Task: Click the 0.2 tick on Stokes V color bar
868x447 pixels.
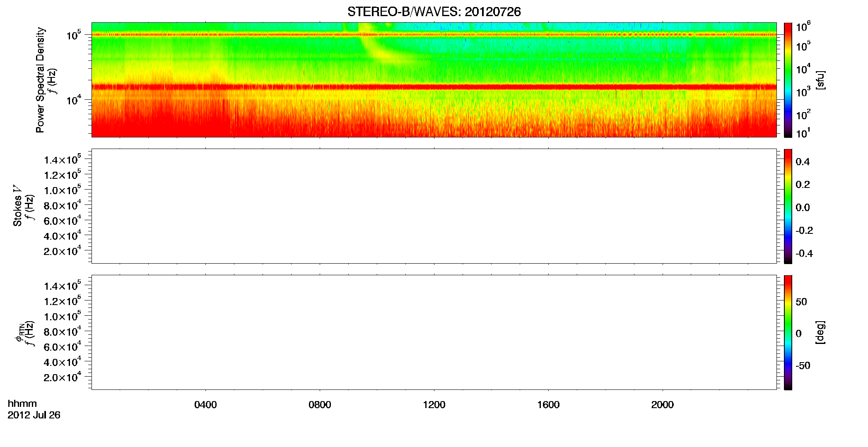Action: point(803,185)
